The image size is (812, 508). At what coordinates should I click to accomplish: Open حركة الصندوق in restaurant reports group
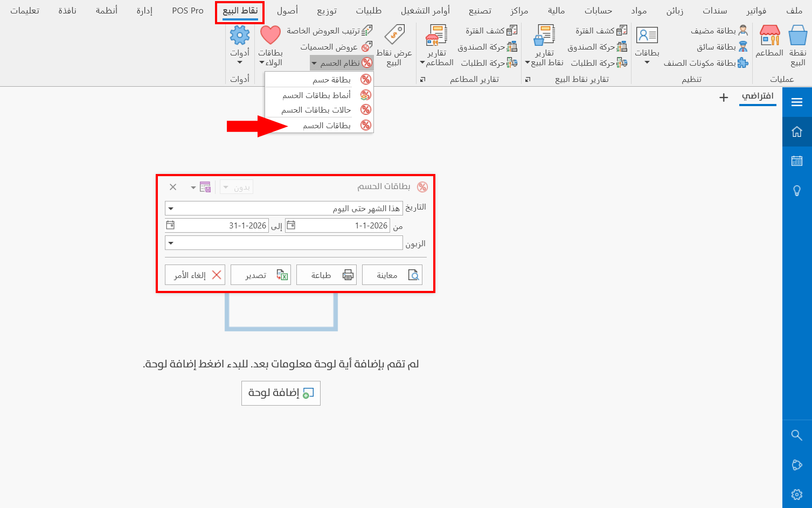point(488,47)
